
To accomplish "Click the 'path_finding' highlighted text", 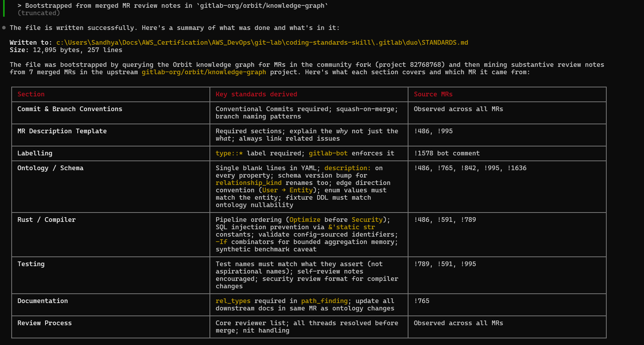I will pos(325,301).
